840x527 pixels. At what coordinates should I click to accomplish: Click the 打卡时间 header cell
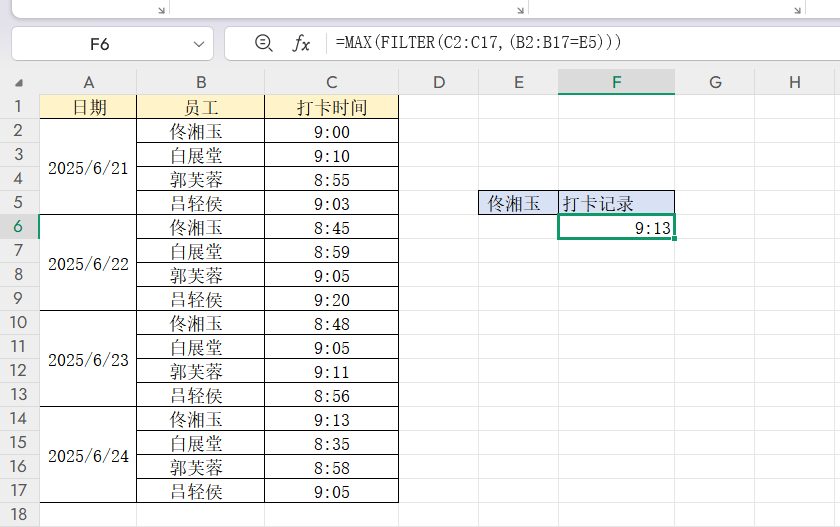[x=331, y=107]
